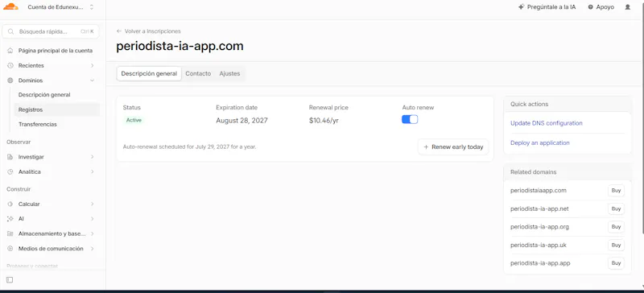Switch to the Contacto tab

tap(198, 73)
